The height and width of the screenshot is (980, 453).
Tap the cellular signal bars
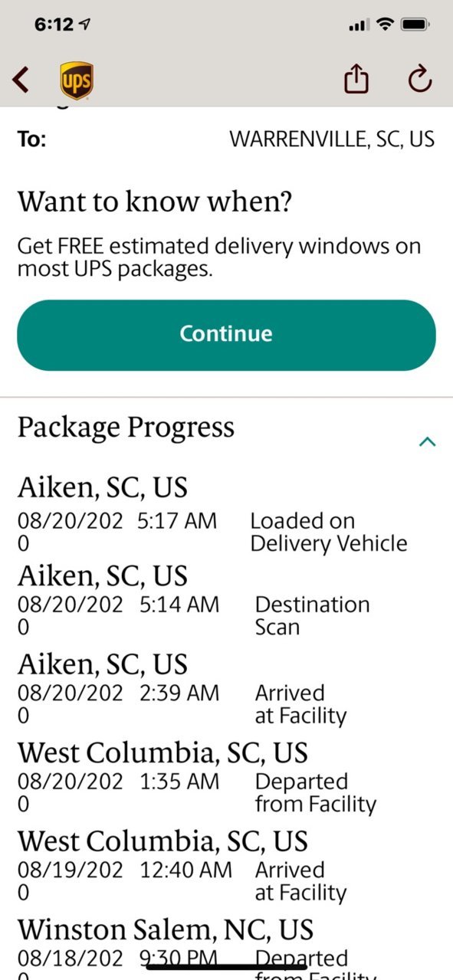click(x=358, y=26)
